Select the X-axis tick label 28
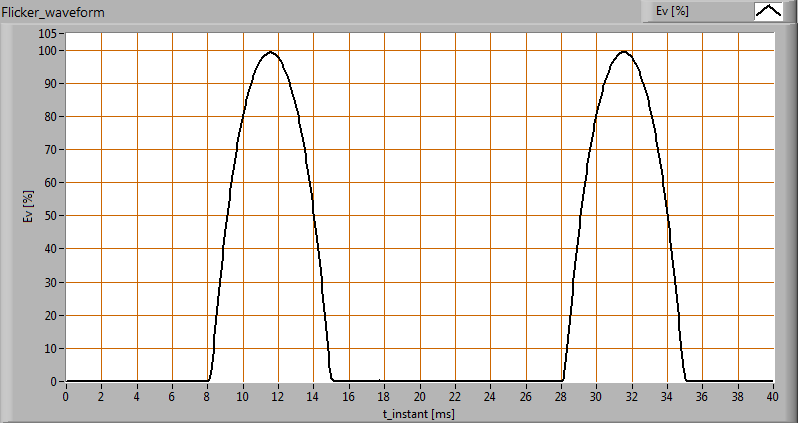The image size is (798, 423). [560, 395]
